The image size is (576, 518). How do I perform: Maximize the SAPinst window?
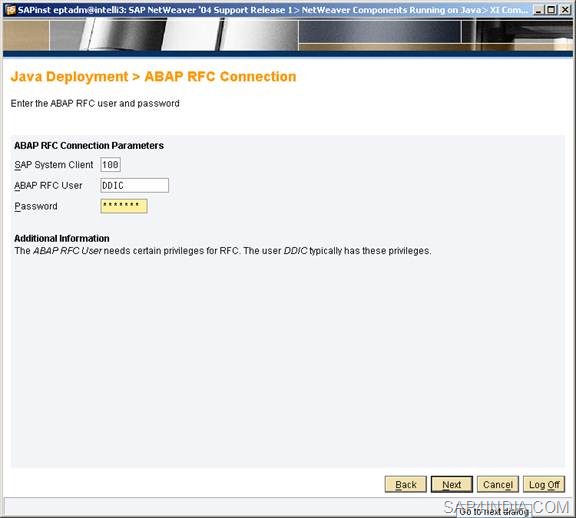tap(551, 10)
